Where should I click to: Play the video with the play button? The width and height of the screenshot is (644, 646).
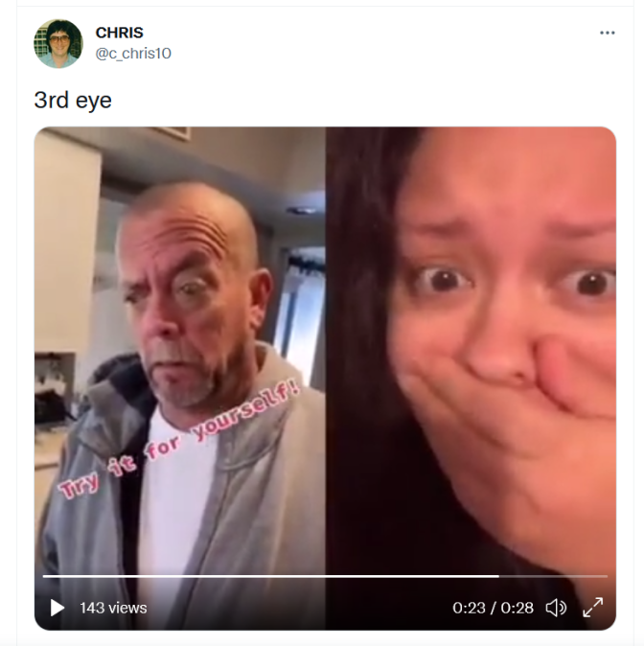coord(57,608)
